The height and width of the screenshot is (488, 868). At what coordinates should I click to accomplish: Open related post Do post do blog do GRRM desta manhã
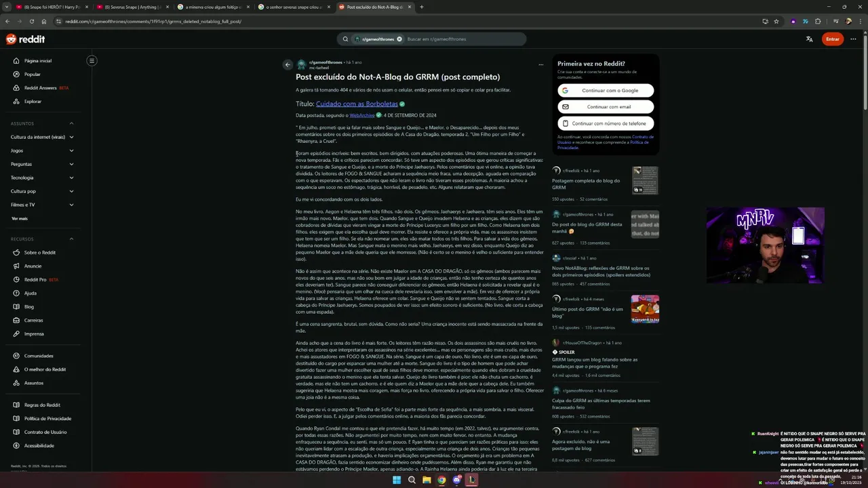click(587, 228)
